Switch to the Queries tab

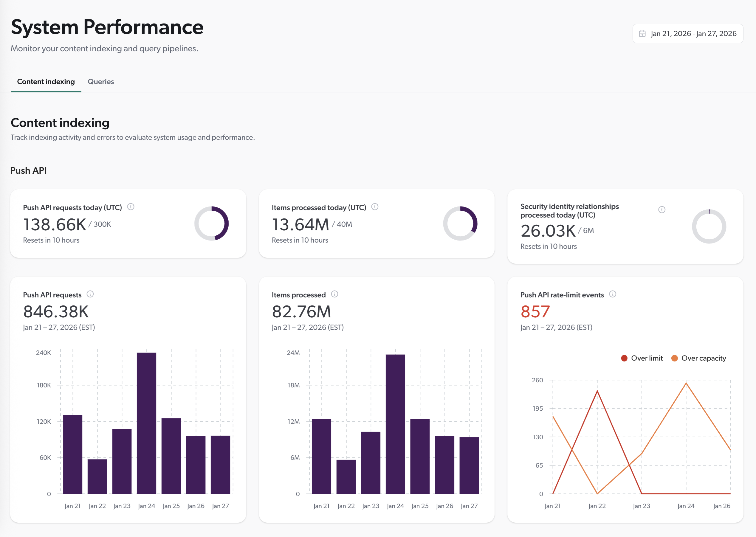[100, 81]
